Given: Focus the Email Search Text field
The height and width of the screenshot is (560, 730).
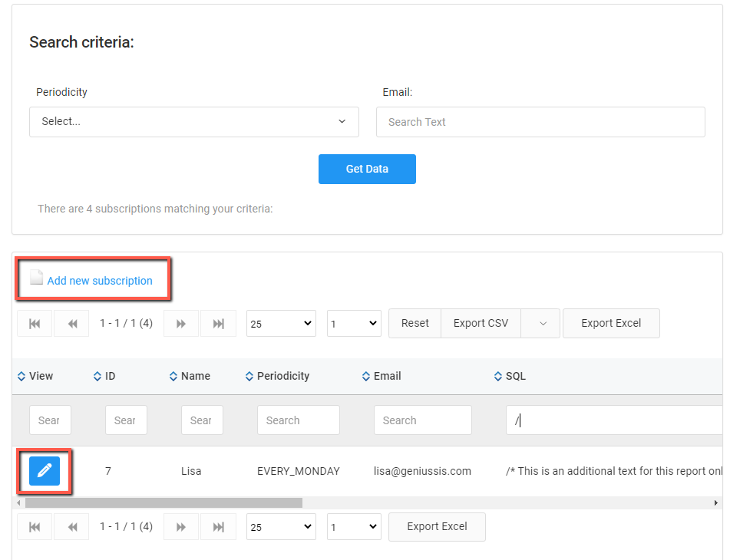Looking at the screenshot, I should tap(540, 122).
